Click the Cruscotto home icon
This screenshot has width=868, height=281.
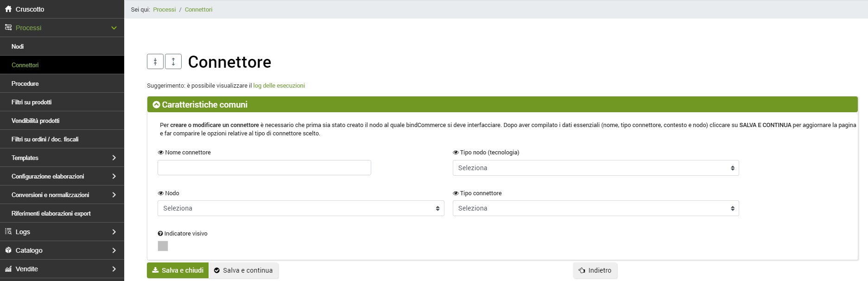point(8,9)
